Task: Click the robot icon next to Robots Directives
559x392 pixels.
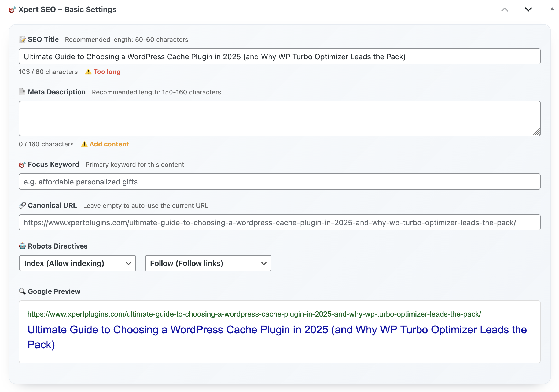Action: [x=22, y=246]
